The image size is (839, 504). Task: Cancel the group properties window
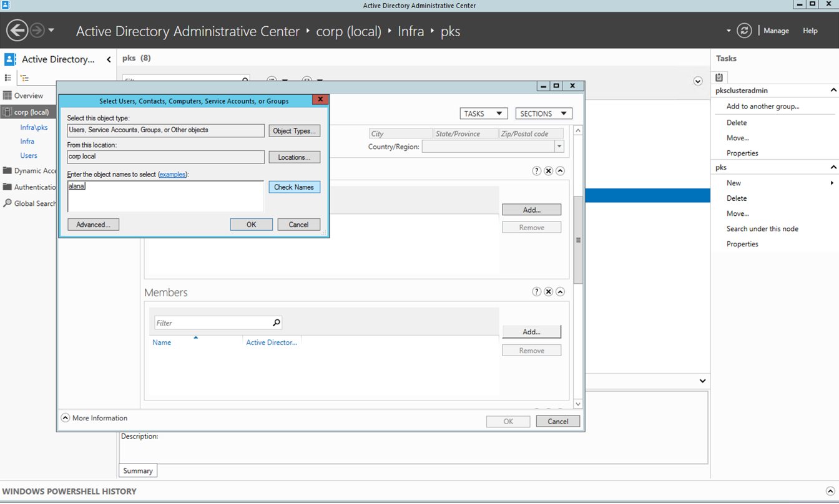pyautogui.click(x=557, y=422)
